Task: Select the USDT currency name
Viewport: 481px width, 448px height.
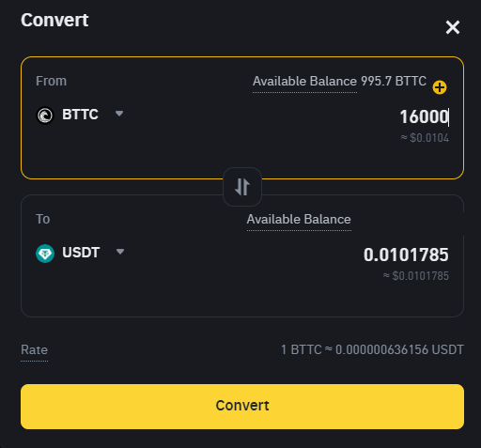Action: (81, 253)
